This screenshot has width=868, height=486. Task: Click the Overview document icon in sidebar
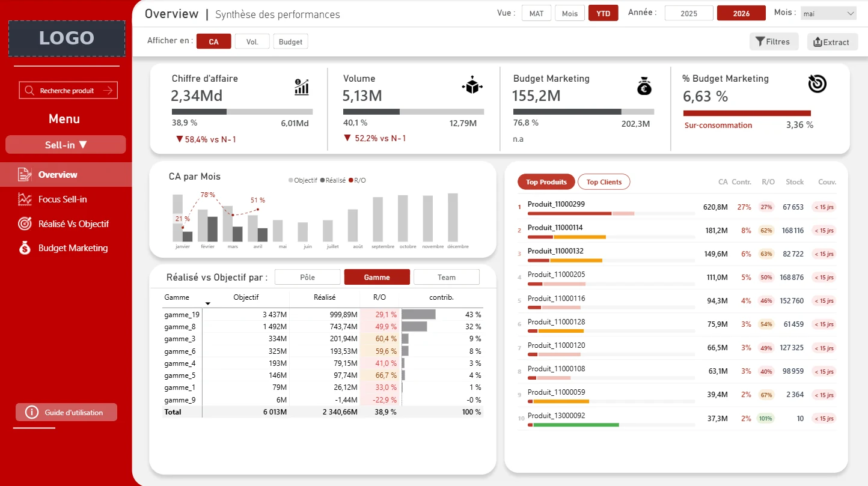pos(25,175)
